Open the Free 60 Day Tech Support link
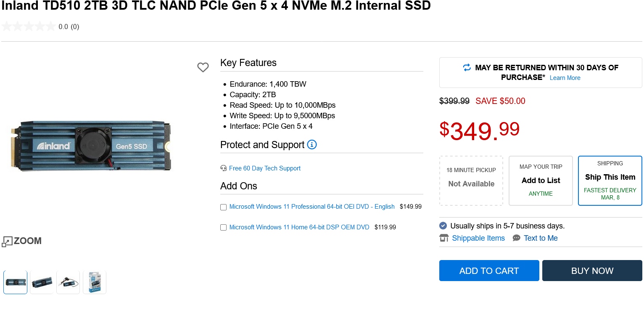Image resolution: width=644 pixels, height=316 pixels. pos(265,168)
